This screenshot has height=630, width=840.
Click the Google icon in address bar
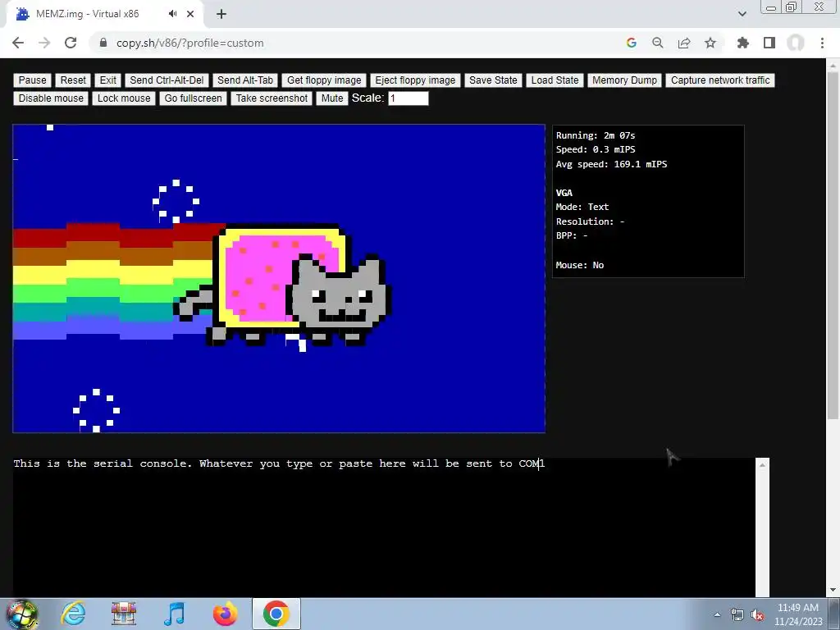[632, 43]
